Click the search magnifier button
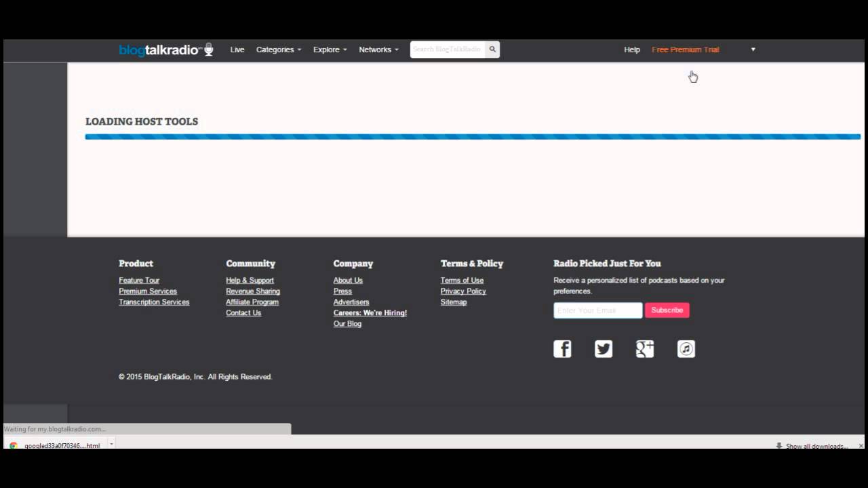 click(493, 49)
